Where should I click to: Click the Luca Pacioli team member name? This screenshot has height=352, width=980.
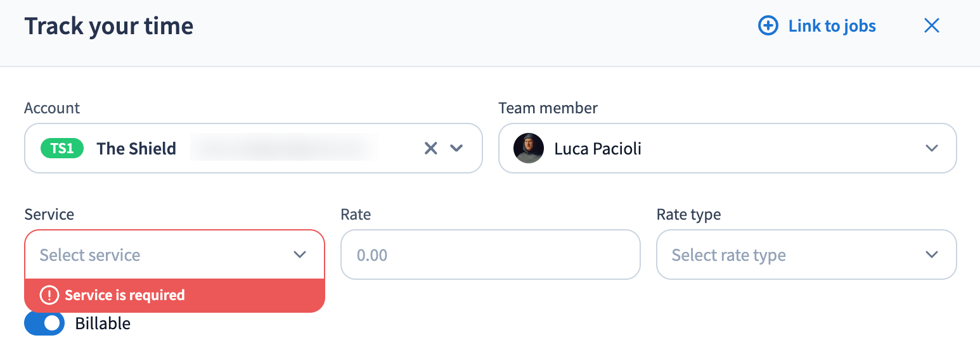598,148
